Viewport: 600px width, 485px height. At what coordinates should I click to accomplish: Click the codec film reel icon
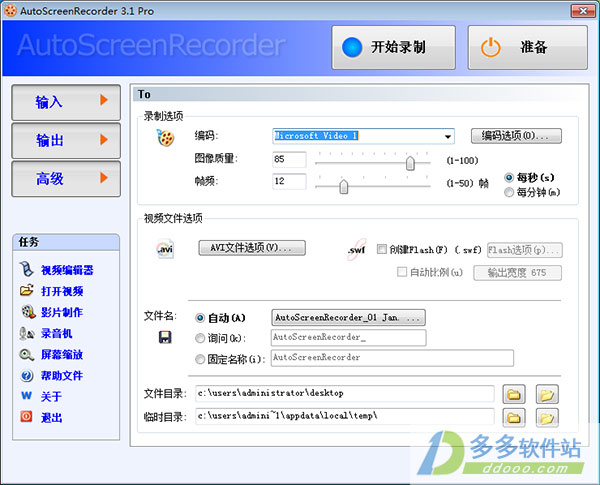click(x=165, y=137)
